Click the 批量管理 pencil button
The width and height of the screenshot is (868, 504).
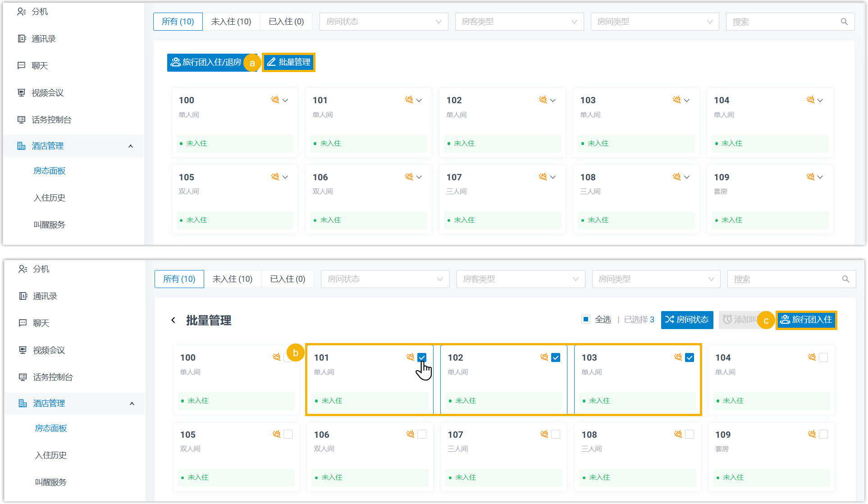[288, 62]
